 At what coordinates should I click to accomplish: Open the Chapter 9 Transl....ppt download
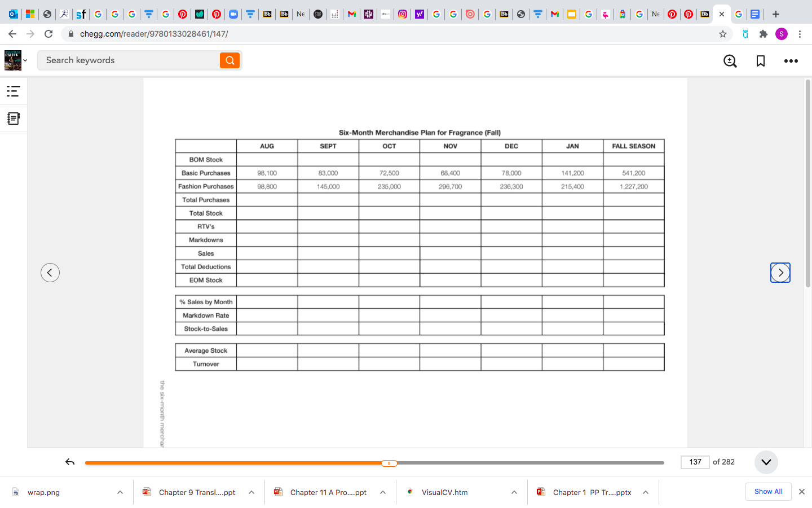pyautogui.click(x=197, y=492)
